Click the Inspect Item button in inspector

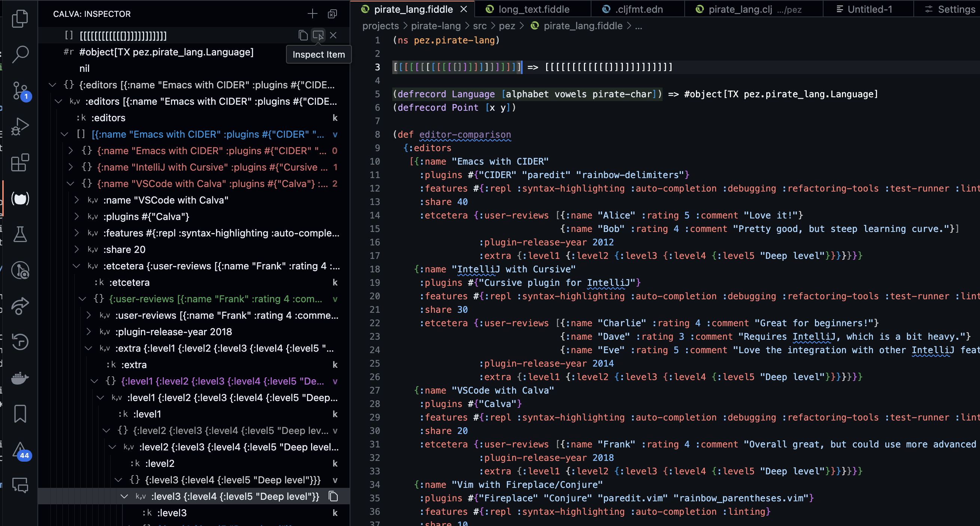pos(318,35)
